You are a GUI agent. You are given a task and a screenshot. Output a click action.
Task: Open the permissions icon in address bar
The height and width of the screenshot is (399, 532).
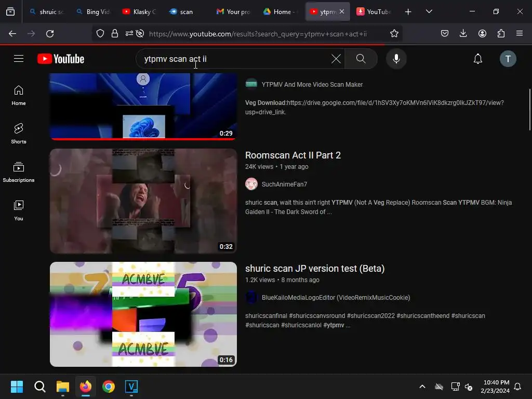129,34
